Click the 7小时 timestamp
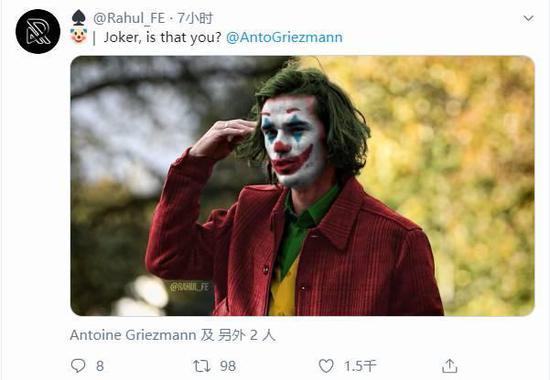The image size is (550, 380). click(195, 18)
